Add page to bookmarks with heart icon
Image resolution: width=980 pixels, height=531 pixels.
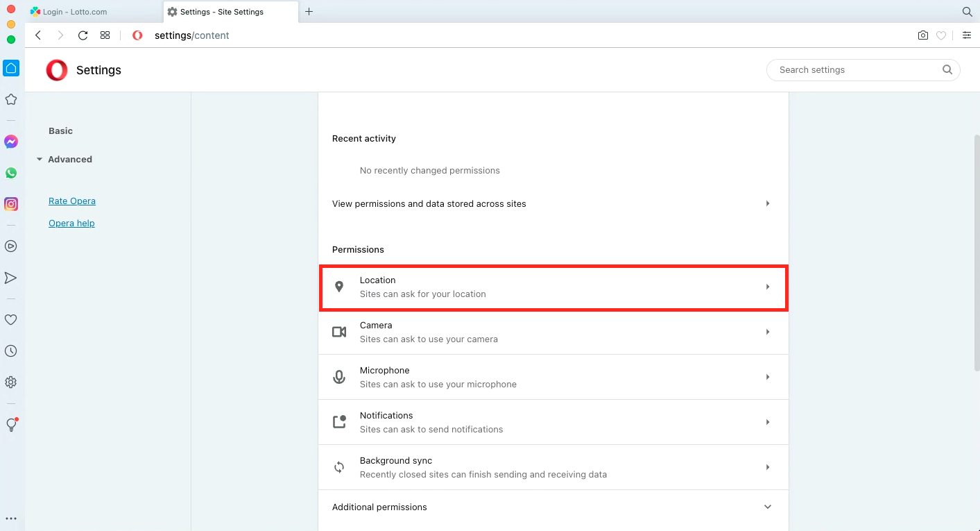(x=941, y=35)
